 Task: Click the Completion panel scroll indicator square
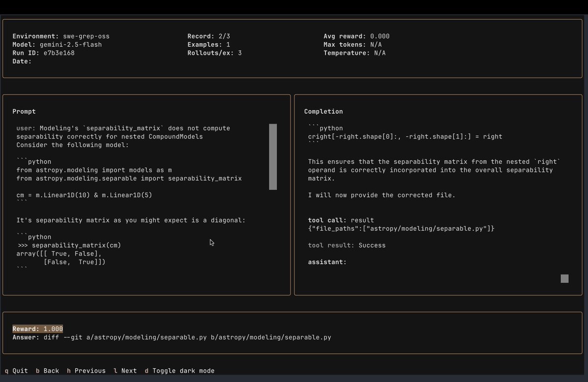(x=564, y=278)
